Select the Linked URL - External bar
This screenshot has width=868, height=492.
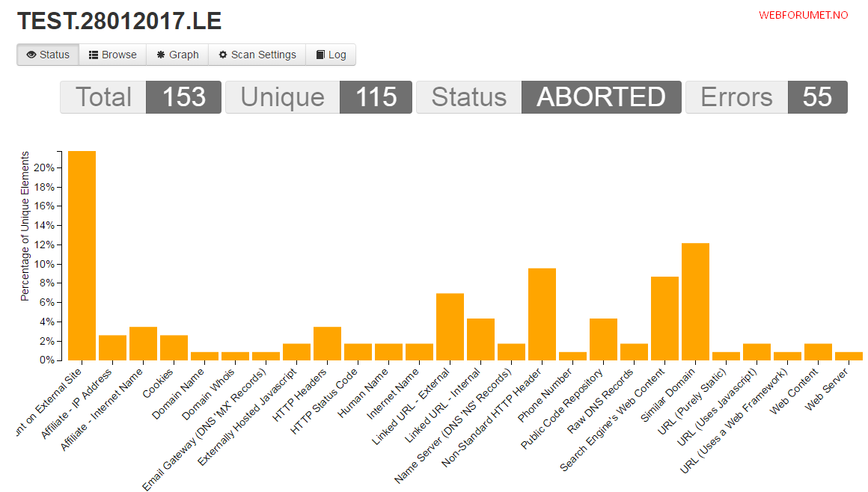[x=450, y=327]
